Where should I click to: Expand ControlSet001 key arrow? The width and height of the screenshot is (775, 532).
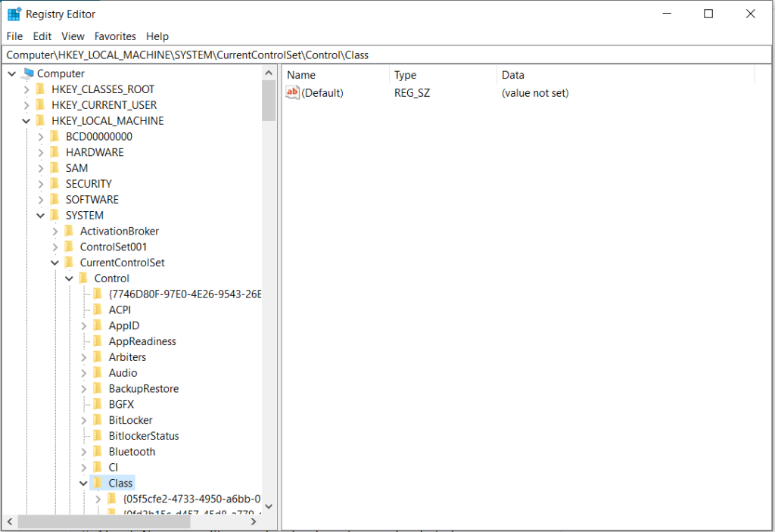54,247
